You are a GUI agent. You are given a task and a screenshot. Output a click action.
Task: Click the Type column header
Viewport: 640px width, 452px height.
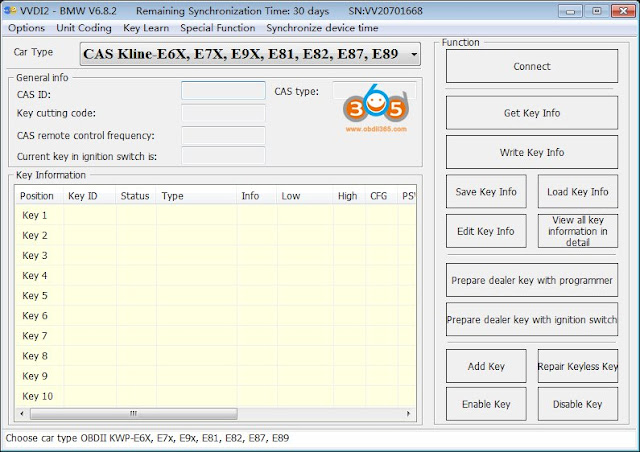point(196,196)
